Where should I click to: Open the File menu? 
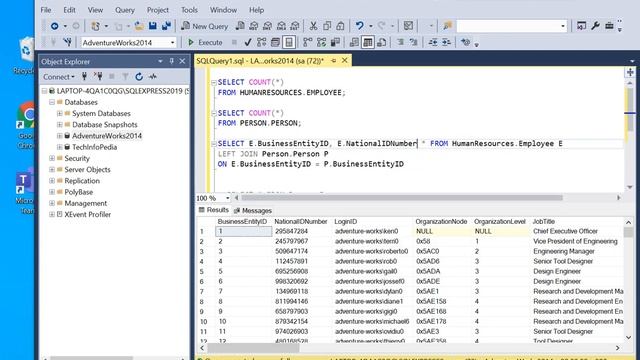46,10
